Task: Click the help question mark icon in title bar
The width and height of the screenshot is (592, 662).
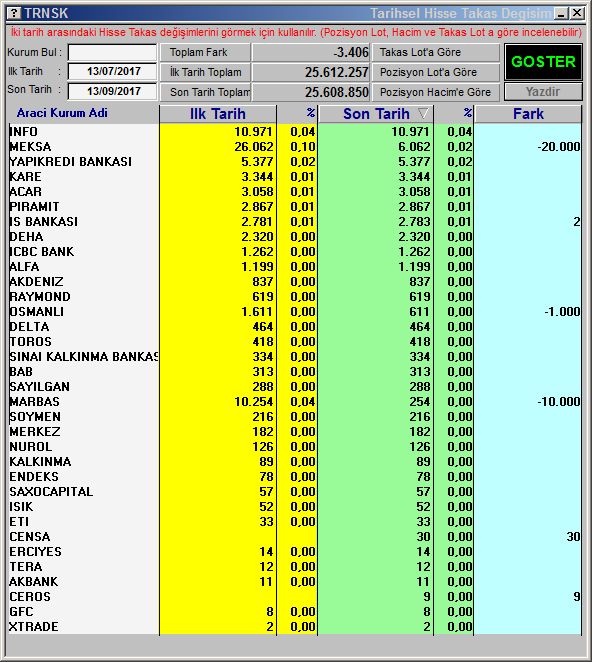Action: coord(14,13)
